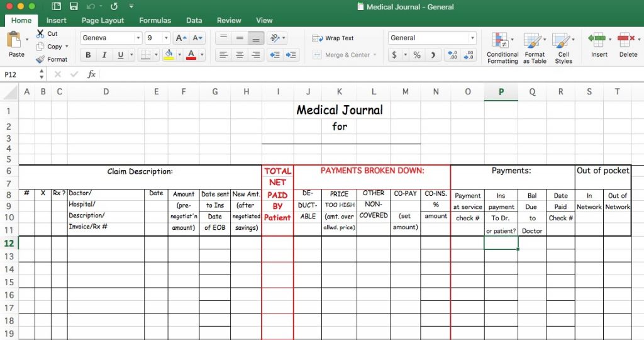
Task: Align text to middle vertically
Action: (240, 38)
